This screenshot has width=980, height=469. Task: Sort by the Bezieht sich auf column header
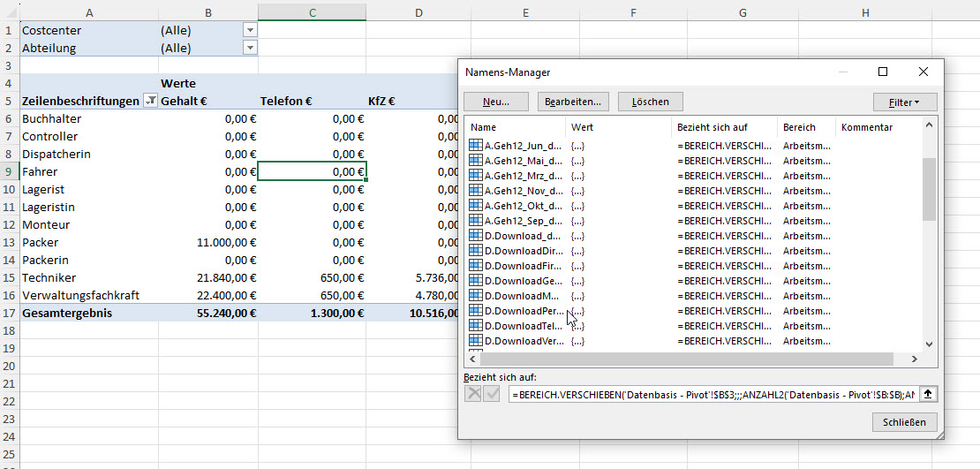click(724, 127)
